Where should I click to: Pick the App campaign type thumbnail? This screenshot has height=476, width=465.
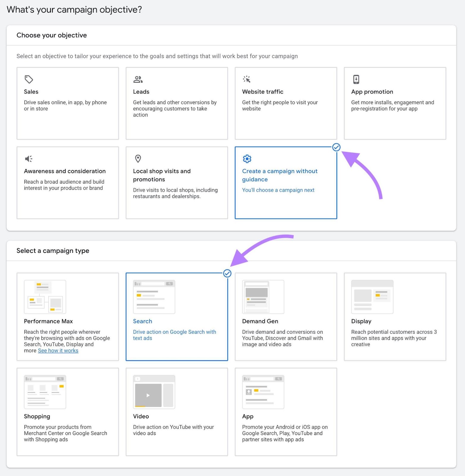point(263,392)
